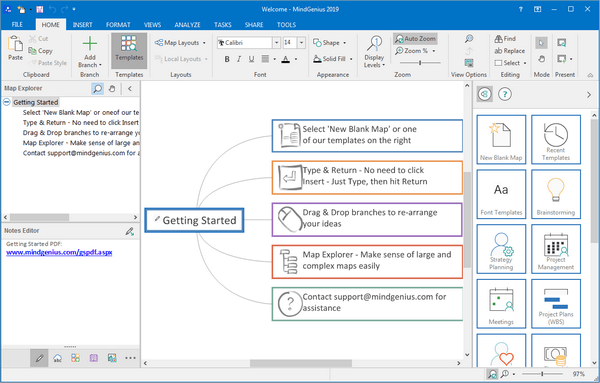Image resolution: width=600 pixels, height=383 pixels.
Task: Click the Copy command
Action: coord(40,51)
